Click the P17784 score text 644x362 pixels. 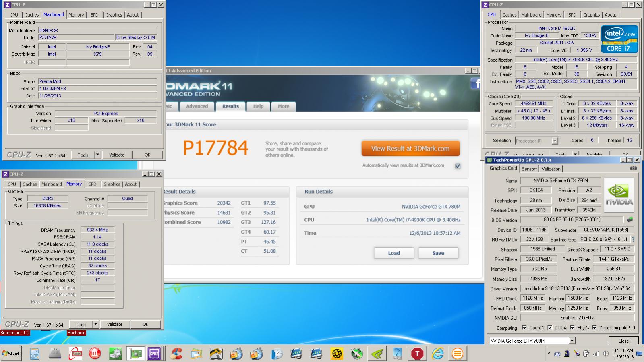click(x=216, y=148)
